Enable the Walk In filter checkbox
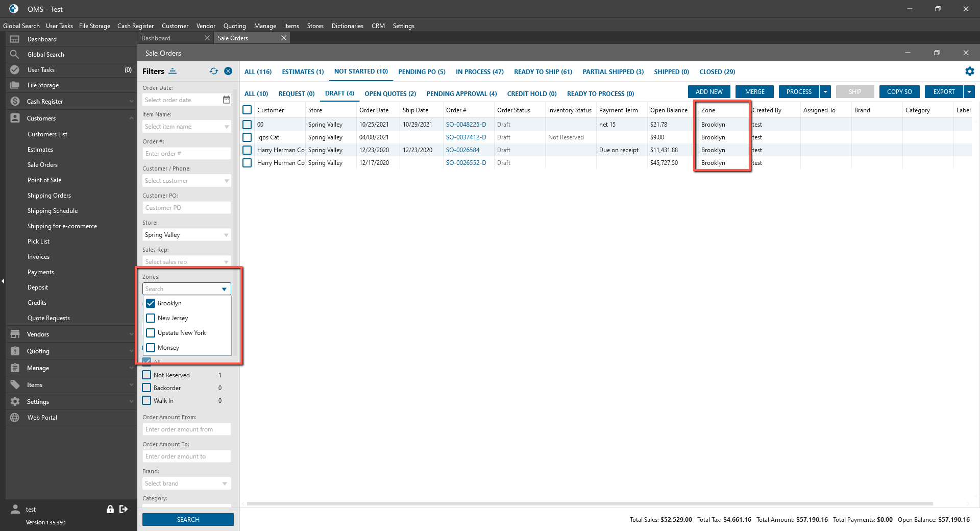The image size is (980, 531). coord(146,400)
